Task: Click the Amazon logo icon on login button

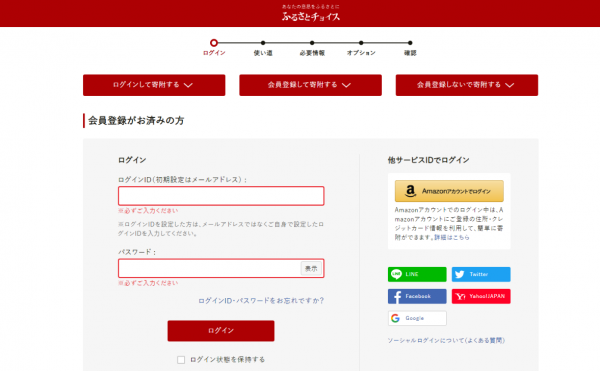Action: [410, 191]
